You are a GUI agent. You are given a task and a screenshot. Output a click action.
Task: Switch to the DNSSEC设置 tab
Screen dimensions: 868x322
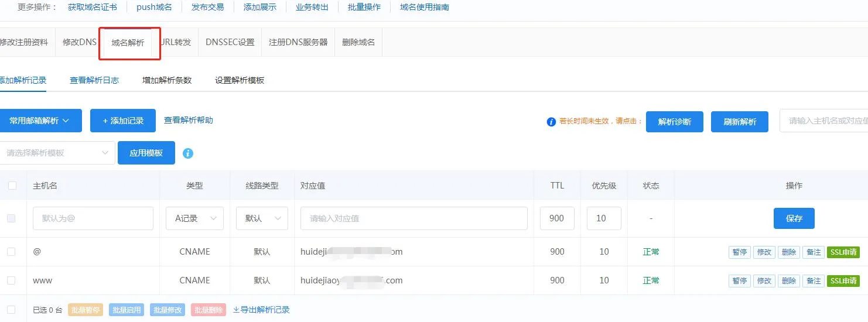click(x=230, y=42)
